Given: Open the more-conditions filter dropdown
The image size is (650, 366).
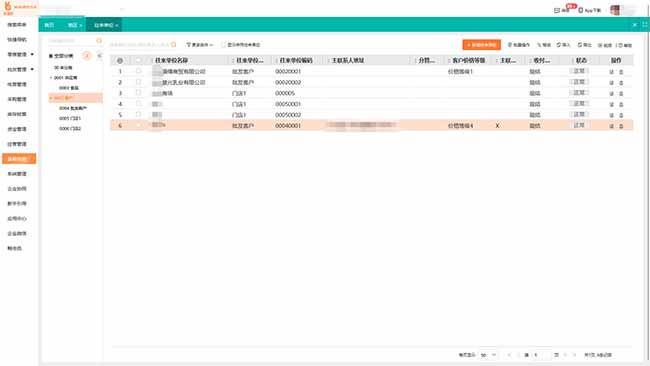Looking at the screenshot, I should (x=199, y=45).
